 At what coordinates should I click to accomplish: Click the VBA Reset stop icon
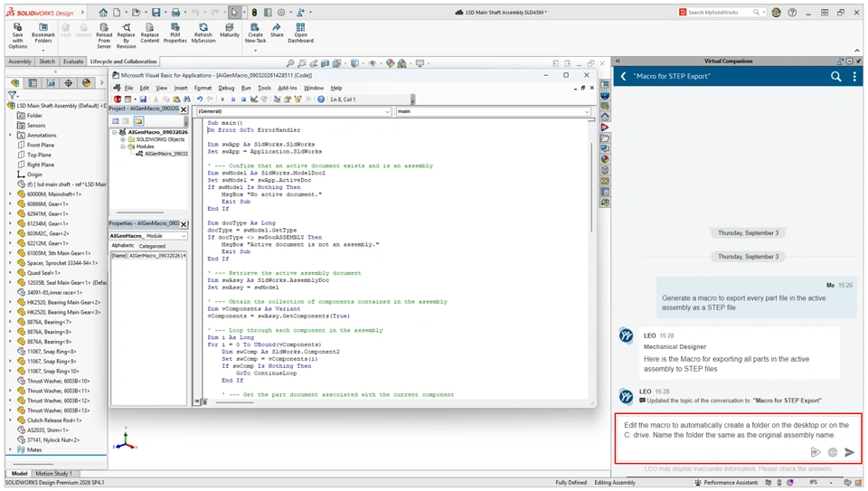(x=243, y=99)
